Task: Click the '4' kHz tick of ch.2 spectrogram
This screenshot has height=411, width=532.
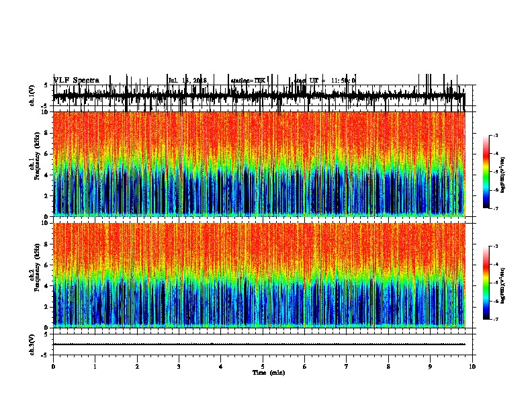Action: (x=47, y=286)
